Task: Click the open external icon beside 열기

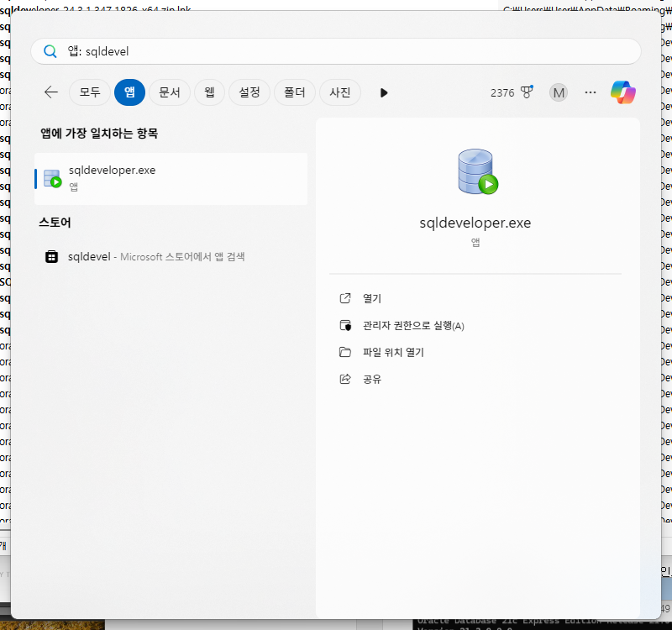Action: pyautogui.click(x=345, y=298)
